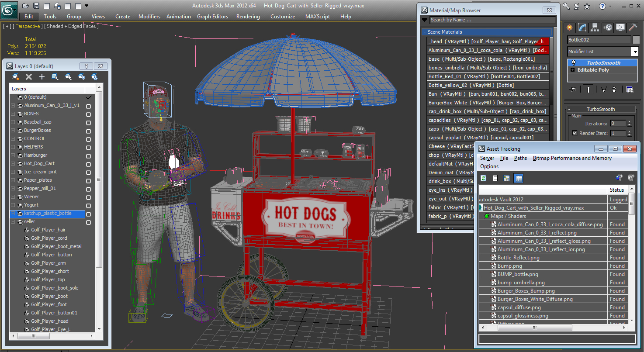Collapse the Scene Materials section
Viewport: 644px width, 352px height.
click(487, 32)
